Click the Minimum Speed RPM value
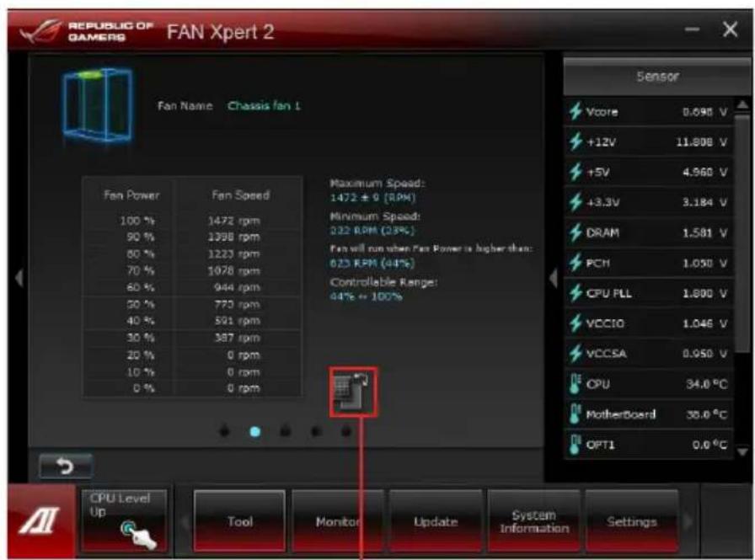The image size is (755, 560). pyautogui.click(x=372, y=231)
